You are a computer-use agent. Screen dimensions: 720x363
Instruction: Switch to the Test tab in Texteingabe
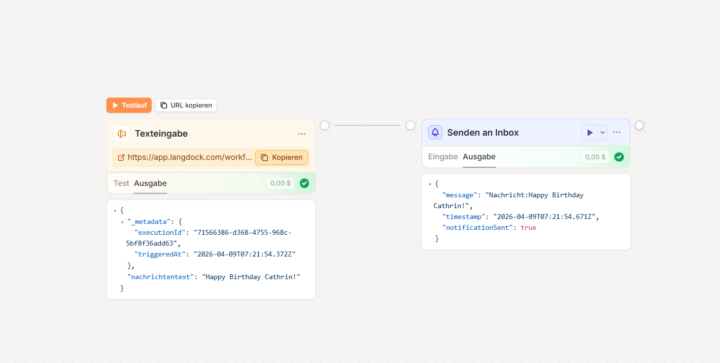tap(121, 183)
